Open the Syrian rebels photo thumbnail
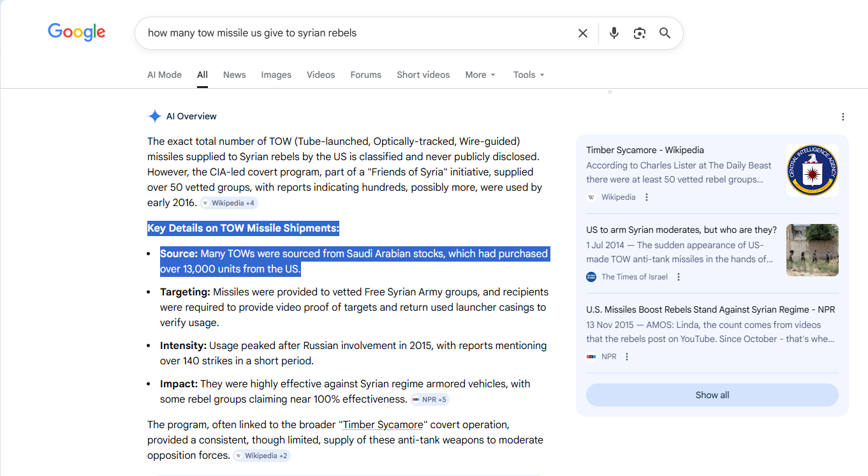This screenshot has height=476, width=868. tap(813, 250)
